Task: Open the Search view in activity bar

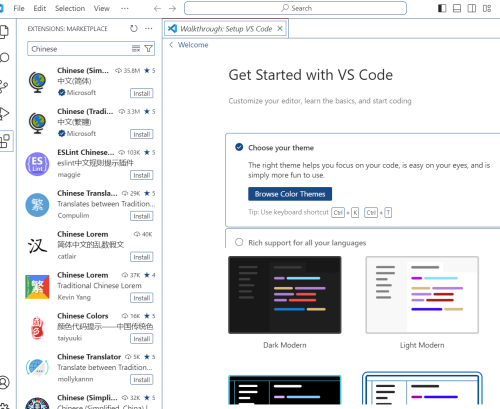Action: [4, 58]
